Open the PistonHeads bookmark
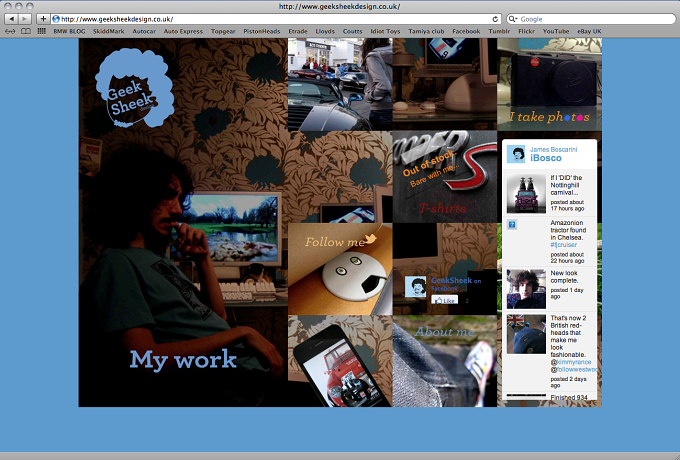This screenshot has height=460, width=680. coord(262,31)
